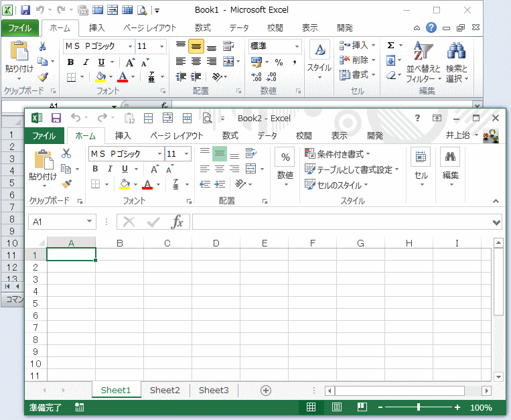Viewport: 511px width, 420px height.
Task: Expand the formula bar in Book2
Action: coord(496,222)
